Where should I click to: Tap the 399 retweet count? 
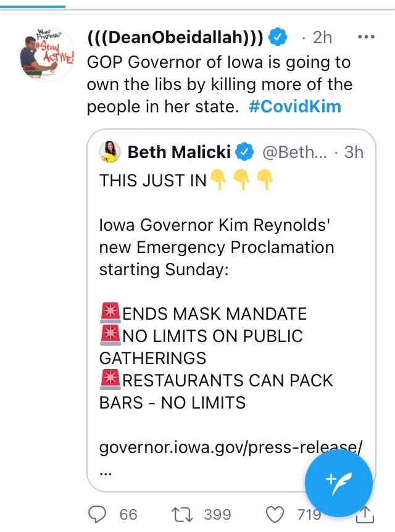tap(217, 514)
